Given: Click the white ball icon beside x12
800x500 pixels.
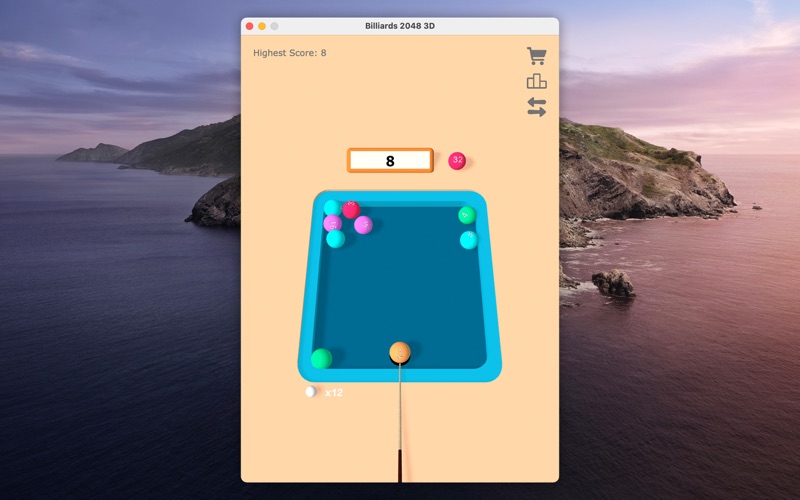Looking at the screenshot, I should (x=311, y=392).
